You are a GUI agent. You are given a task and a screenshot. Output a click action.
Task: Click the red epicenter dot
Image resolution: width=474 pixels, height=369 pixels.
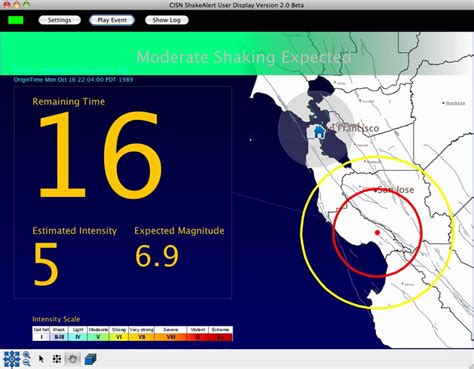click(x=377, y=232)
